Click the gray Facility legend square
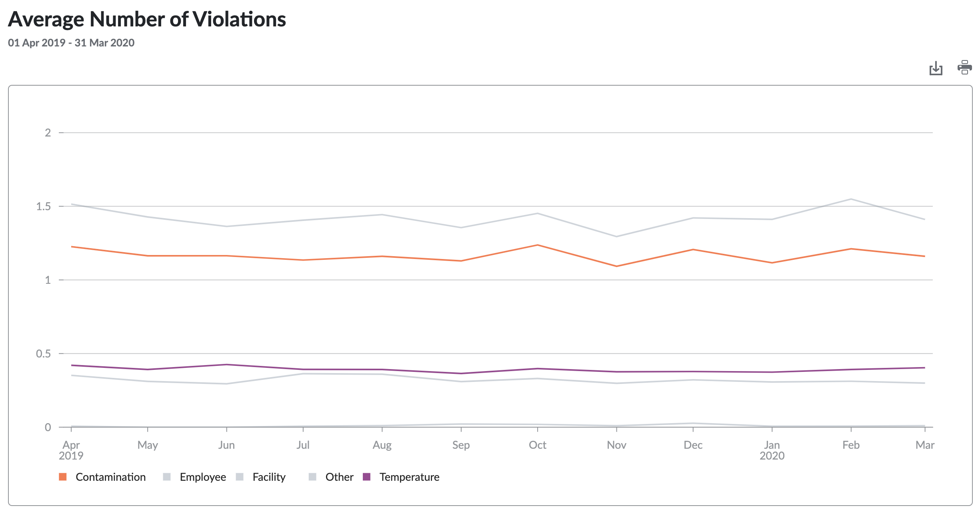 (240, 477)
